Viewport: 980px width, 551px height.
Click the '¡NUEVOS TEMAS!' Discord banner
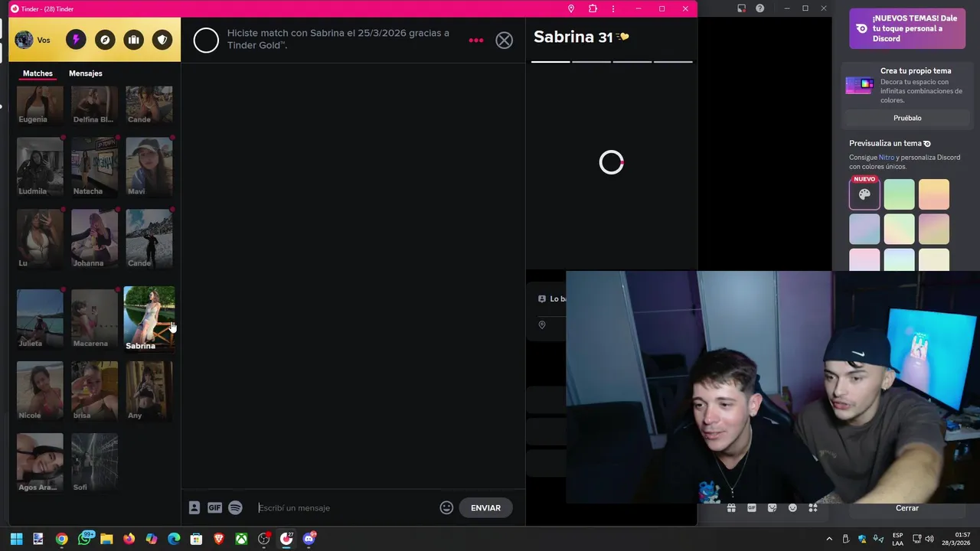(x=907, y=28)
